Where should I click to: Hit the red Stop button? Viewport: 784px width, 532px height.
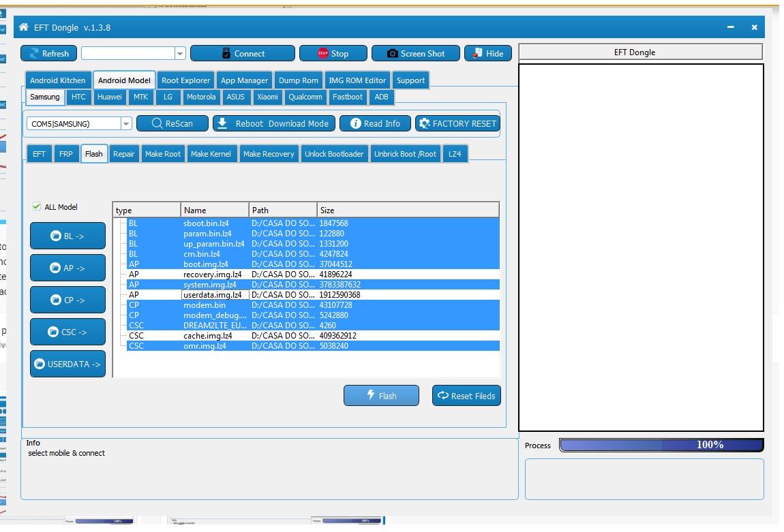pyautogui.click(x=333, y=53)
